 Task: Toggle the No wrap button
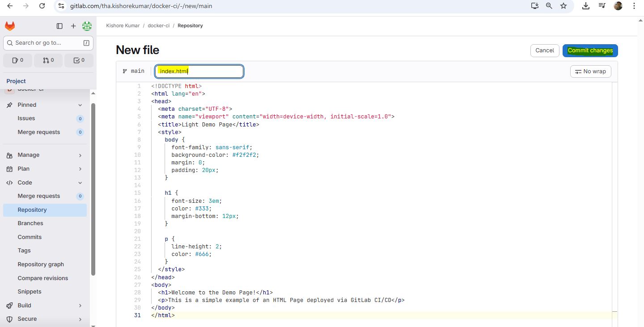(590, 71)
